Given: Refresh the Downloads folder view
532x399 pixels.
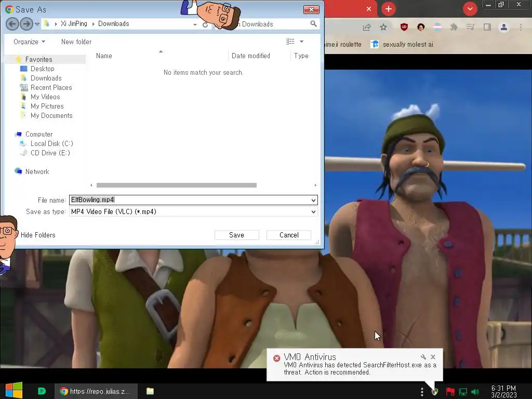Looking at the screenshot, I should (x=205, y=24).
